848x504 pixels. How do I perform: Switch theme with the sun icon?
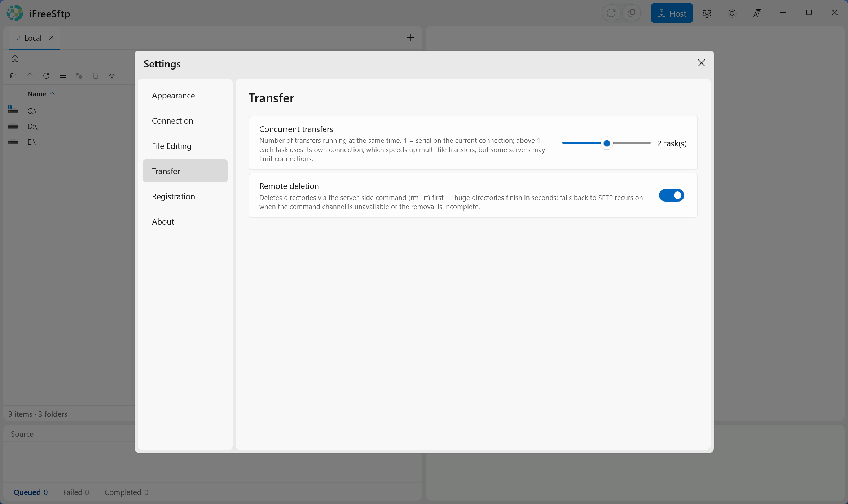732,13
